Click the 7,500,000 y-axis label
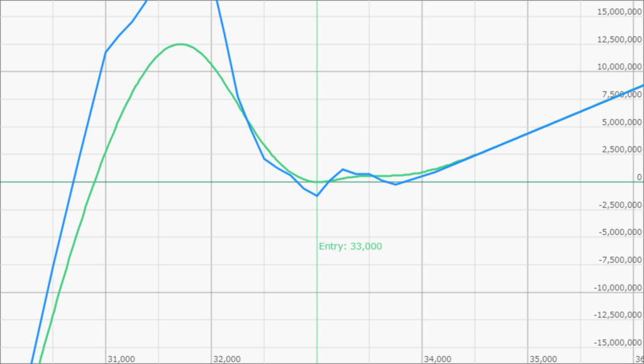 622,94
